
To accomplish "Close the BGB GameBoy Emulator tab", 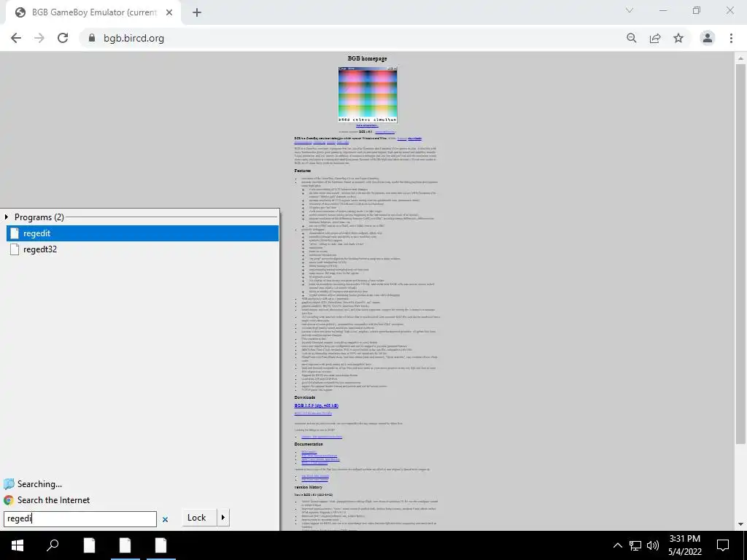I will tap(169, 12).
